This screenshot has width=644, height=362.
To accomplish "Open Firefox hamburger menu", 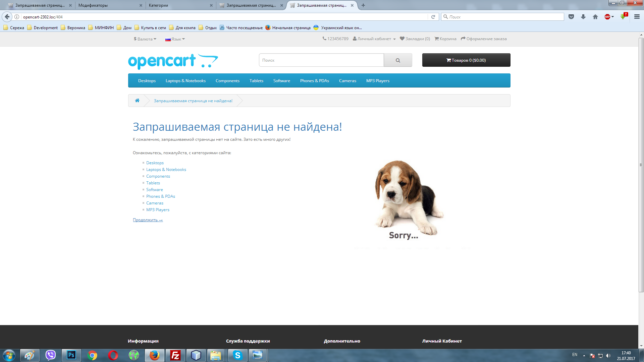I will [x=637, y=17].
